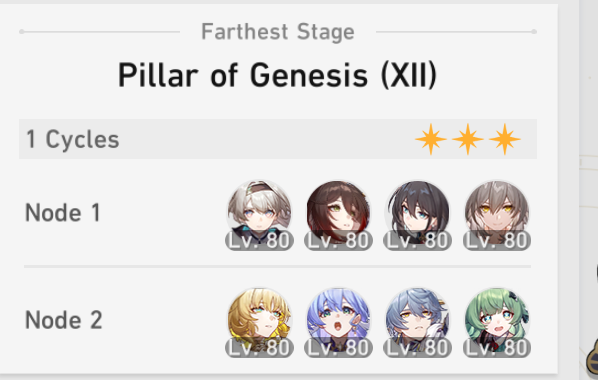
Task: Select the Node 2 label
Action: click(64, 320)
